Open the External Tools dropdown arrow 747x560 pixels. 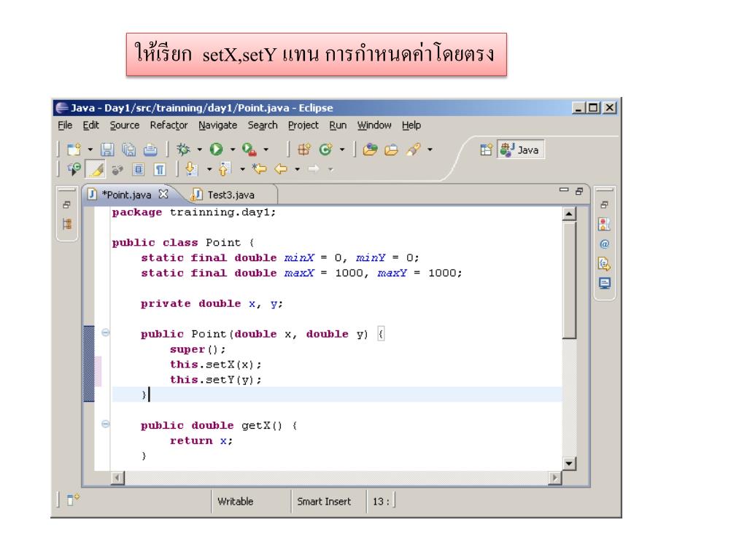click(266, 149)
